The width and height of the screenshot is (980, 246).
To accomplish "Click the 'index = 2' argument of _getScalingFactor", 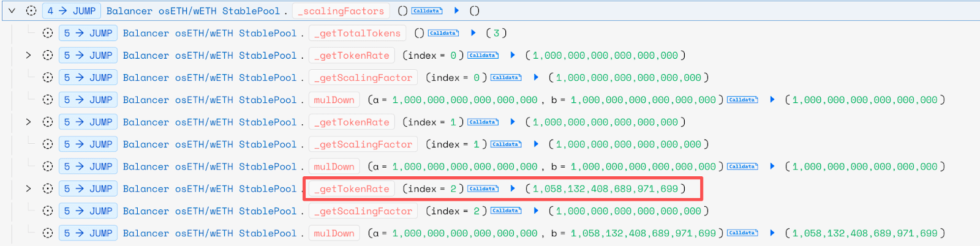I will click(456, 211).
